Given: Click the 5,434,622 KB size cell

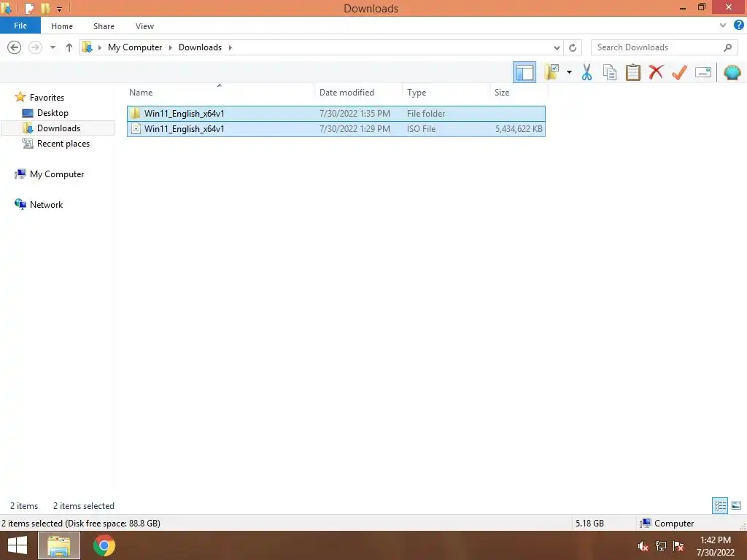Looking at the screenshot, I should [x=519, y=128].
